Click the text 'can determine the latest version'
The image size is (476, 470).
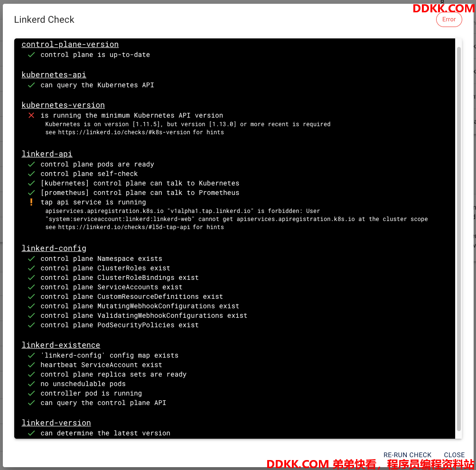pyautogui.click(x=105, y=433)
